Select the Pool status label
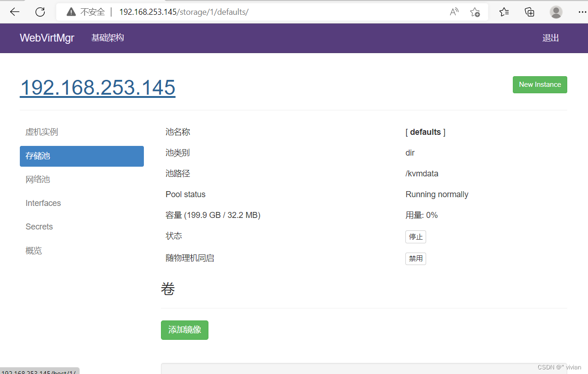This screenshot has width=588, height=374. pos(185,194)
